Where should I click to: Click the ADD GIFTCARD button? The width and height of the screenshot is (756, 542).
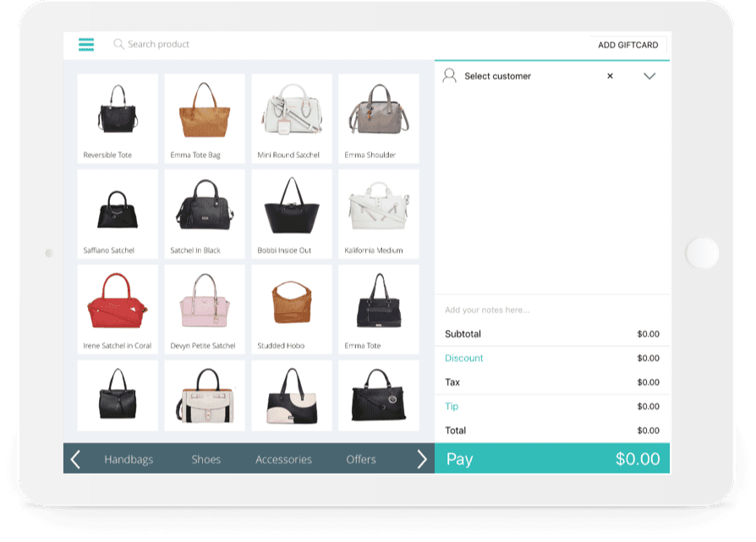pos(627,45)
